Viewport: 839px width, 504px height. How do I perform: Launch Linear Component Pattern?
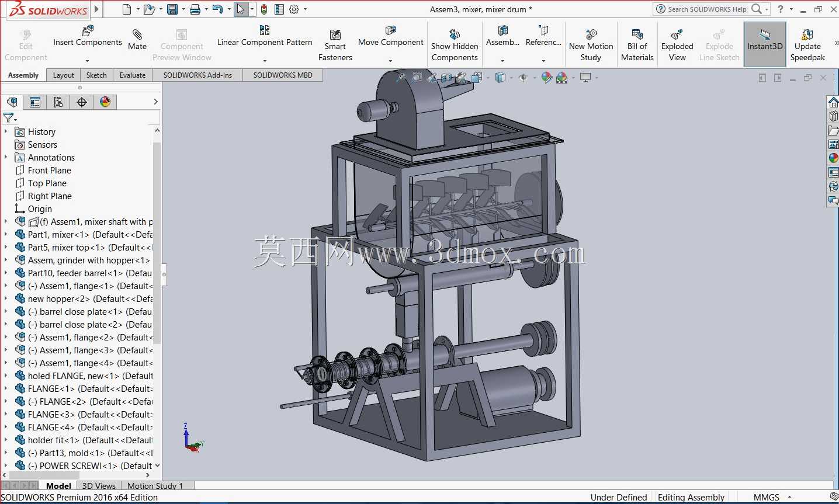click(265, 36)
